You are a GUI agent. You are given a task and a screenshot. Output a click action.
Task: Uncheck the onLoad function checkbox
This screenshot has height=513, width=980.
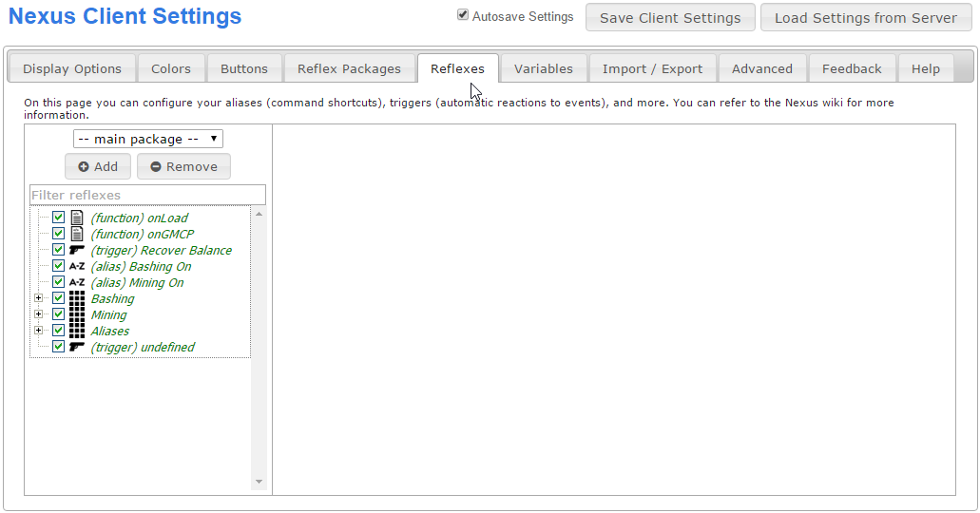58,218
